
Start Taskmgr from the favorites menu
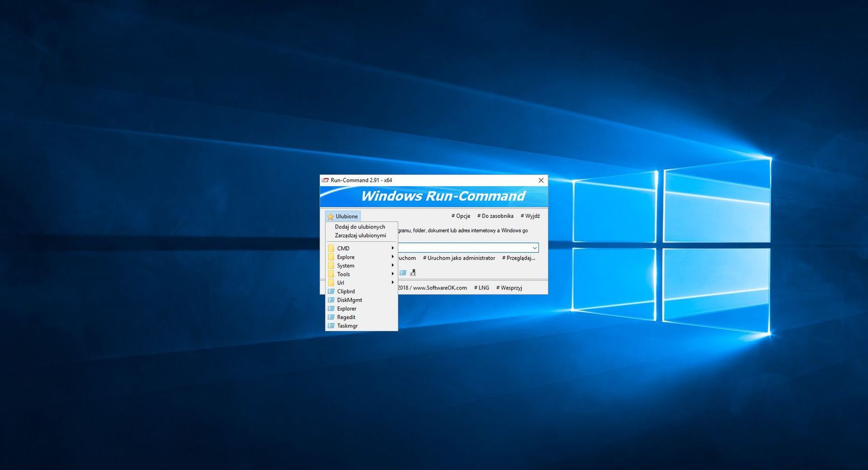(x=361, y=326)
